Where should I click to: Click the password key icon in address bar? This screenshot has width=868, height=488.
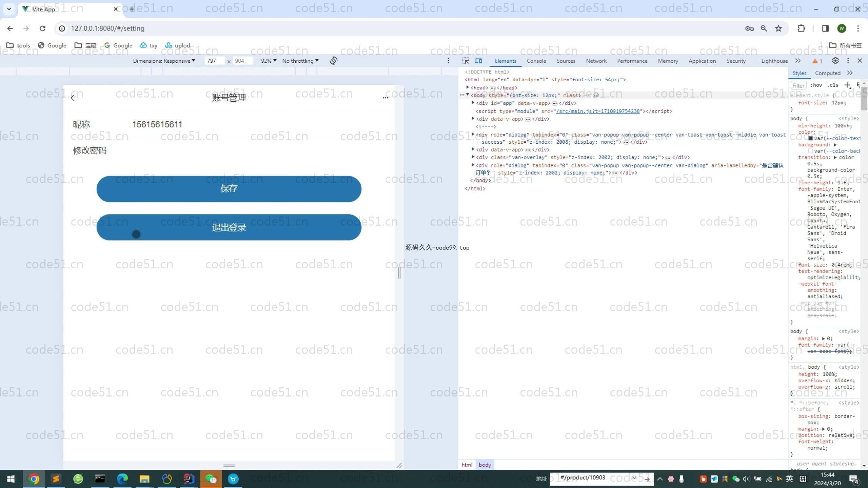coord(749,28)
